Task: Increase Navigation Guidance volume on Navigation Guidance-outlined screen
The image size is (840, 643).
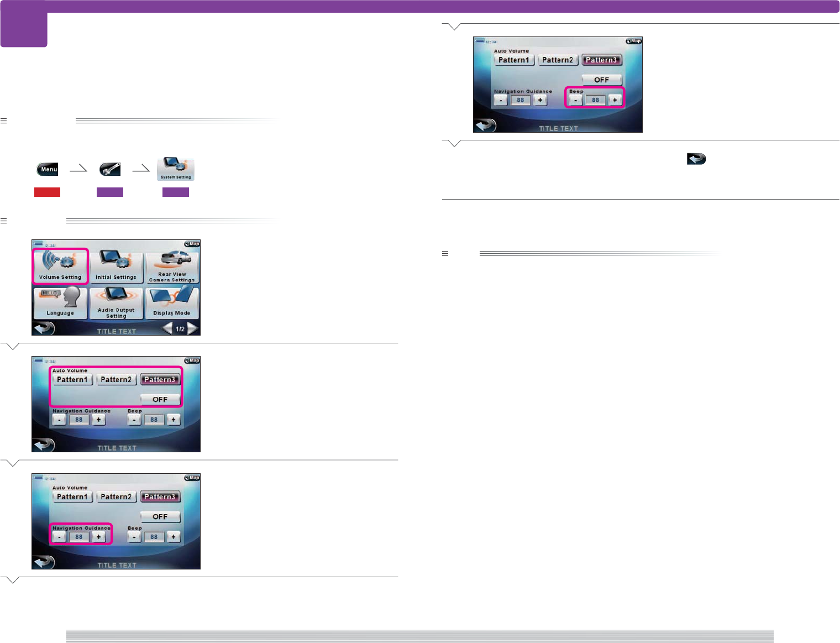Action: tap(98, 537)
